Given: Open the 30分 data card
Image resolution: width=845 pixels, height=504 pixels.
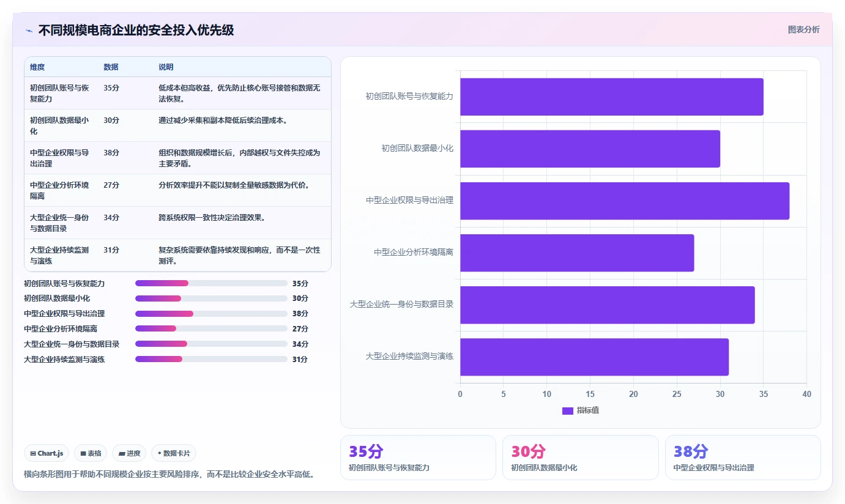Looking at the screenshot, I should (580, 458).
